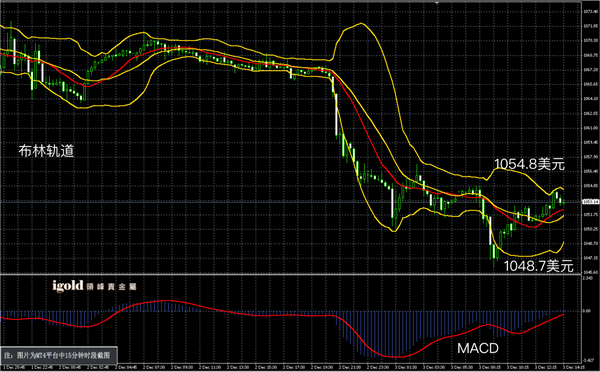Click the 领峰贵金属 brand text
Screen dimensions: 600x372
coord(111,287)
